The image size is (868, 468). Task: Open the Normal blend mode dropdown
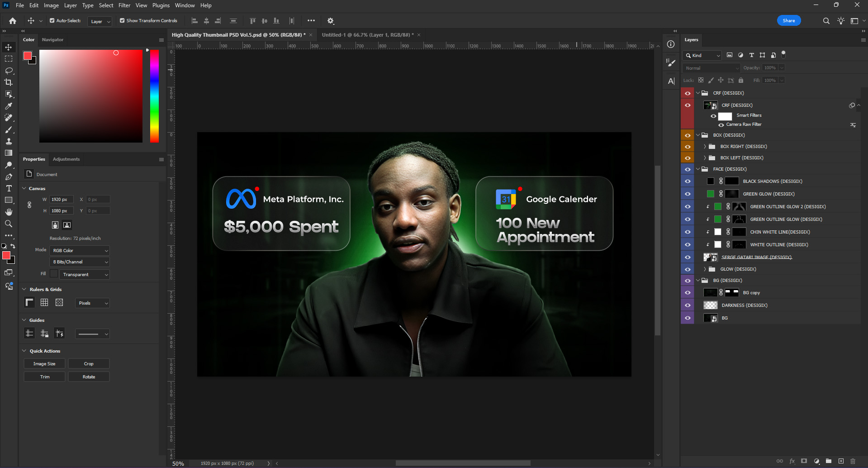(711, 68)
